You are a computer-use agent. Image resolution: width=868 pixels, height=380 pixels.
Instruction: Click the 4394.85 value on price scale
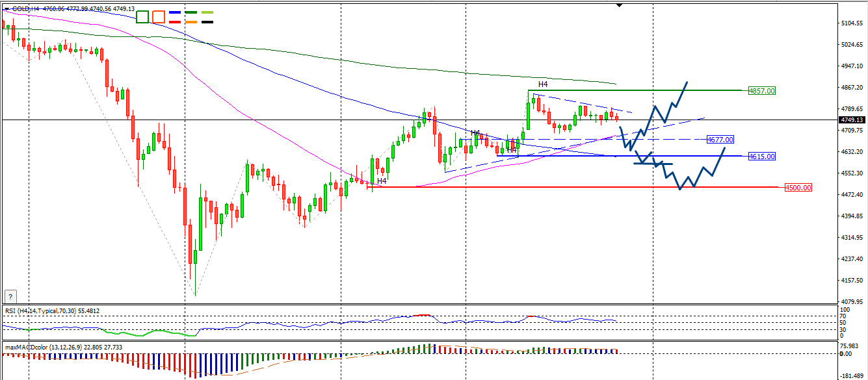click(852, 216)
